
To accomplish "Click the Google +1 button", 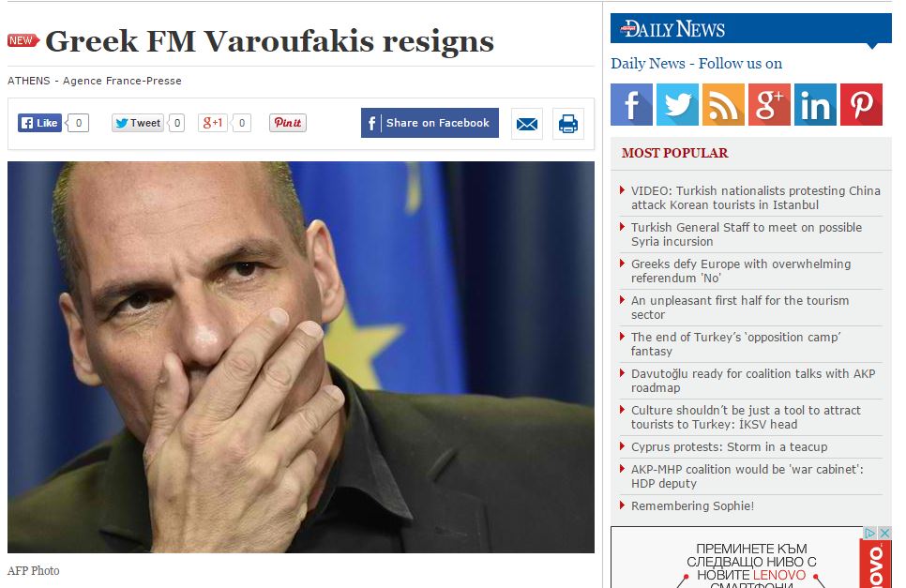I will (x=213, y=123).
